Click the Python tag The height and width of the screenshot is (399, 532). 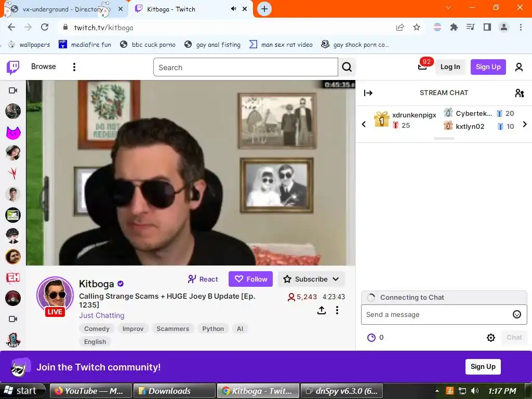(213, 329)
